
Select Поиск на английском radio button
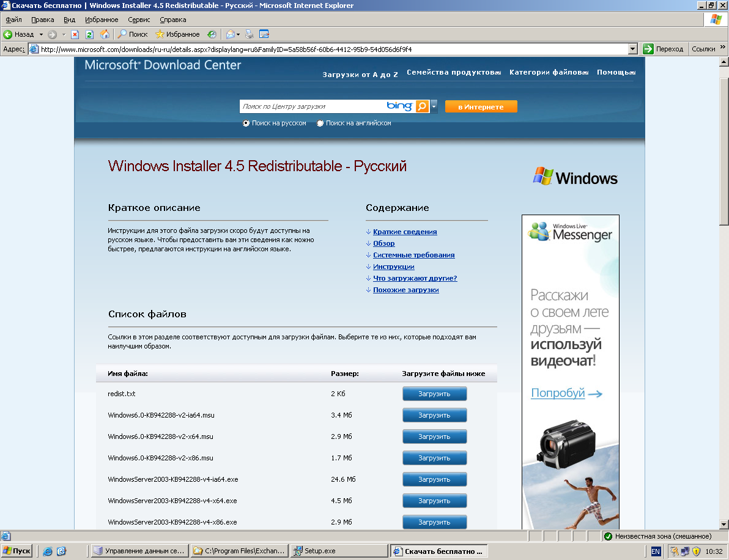[320, 123]
